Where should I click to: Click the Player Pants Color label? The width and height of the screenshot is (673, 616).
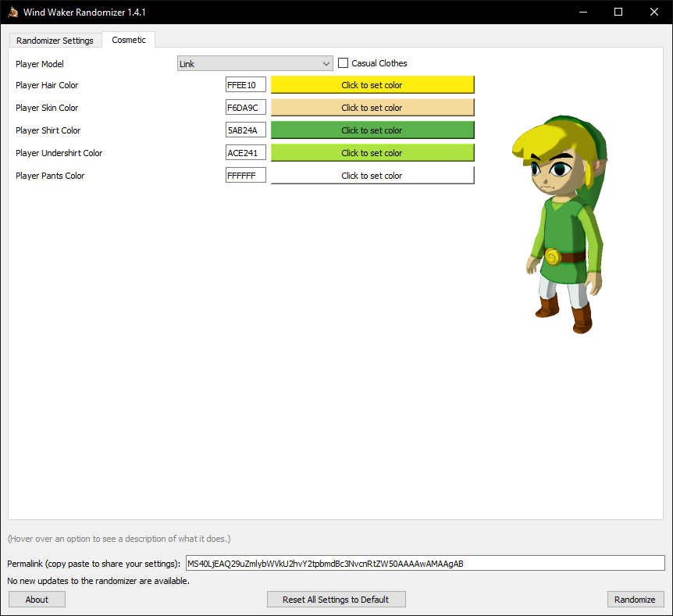coord(50,176)
